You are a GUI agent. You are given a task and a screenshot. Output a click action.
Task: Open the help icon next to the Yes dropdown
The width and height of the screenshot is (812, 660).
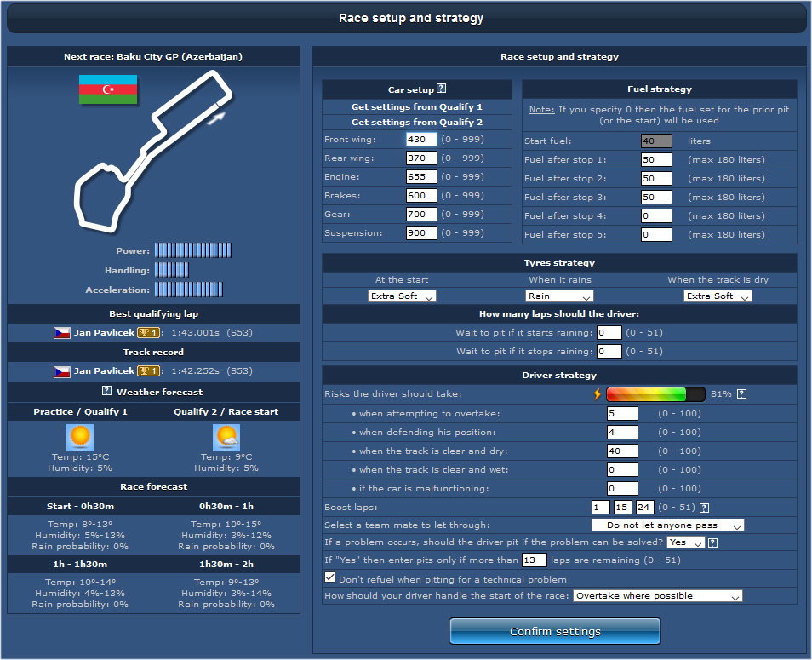point(713,542)
